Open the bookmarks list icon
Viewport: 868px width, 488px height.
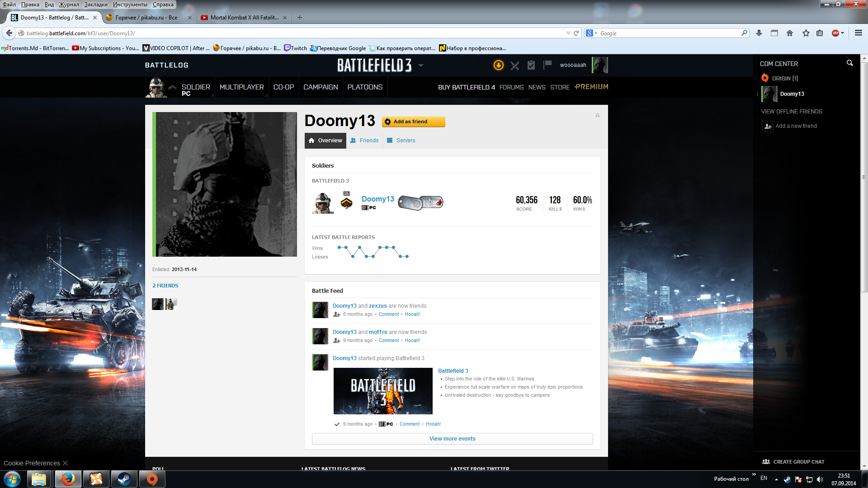coord(820,33)
